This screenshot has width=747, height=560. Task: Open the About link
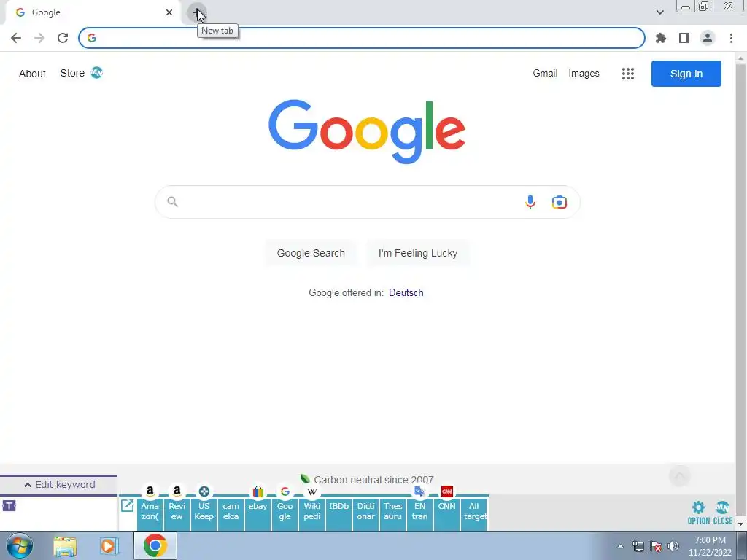click(32, 74)
